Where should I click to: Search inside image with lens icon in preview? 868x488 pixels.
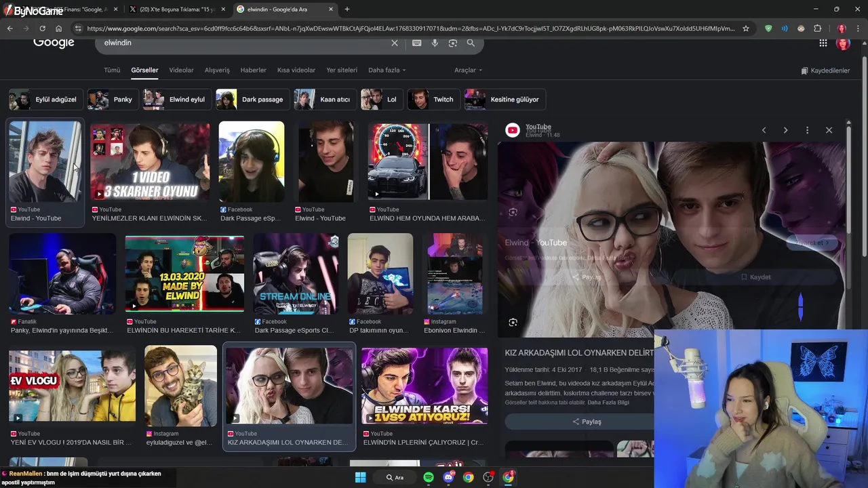pyautogui.click(x=513, y=323)
